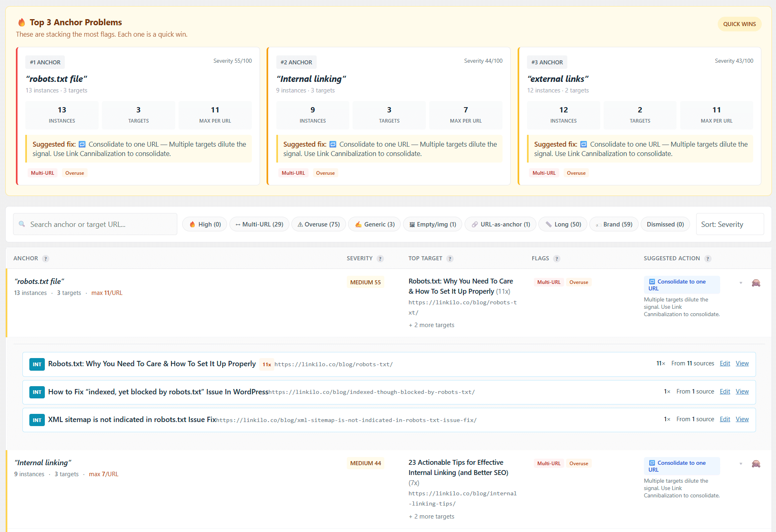Expand "+ 2 more targets" under robots-txt URL

pos(431,325)
